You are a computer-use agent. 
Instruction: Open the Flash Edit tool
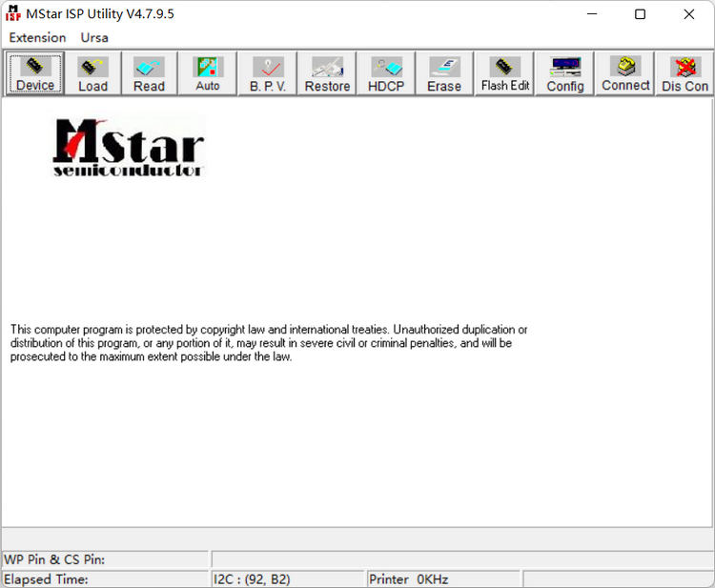tap(504, 73)
